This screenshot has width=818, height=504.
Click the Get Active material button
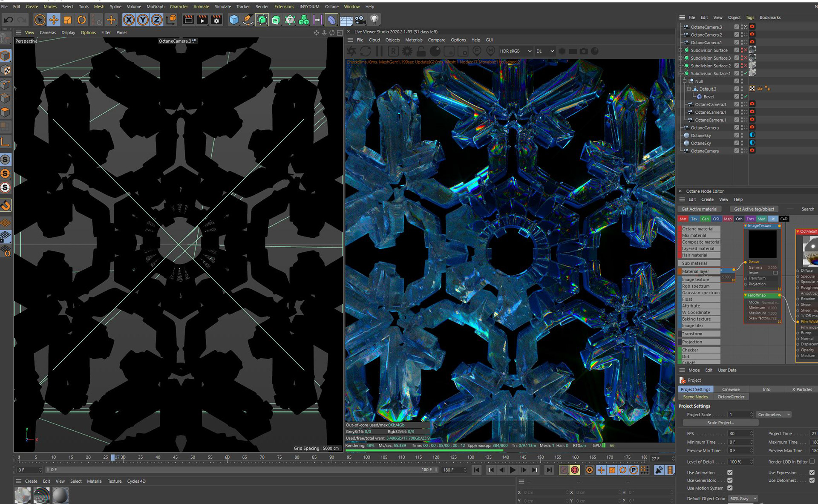[699, 209]
